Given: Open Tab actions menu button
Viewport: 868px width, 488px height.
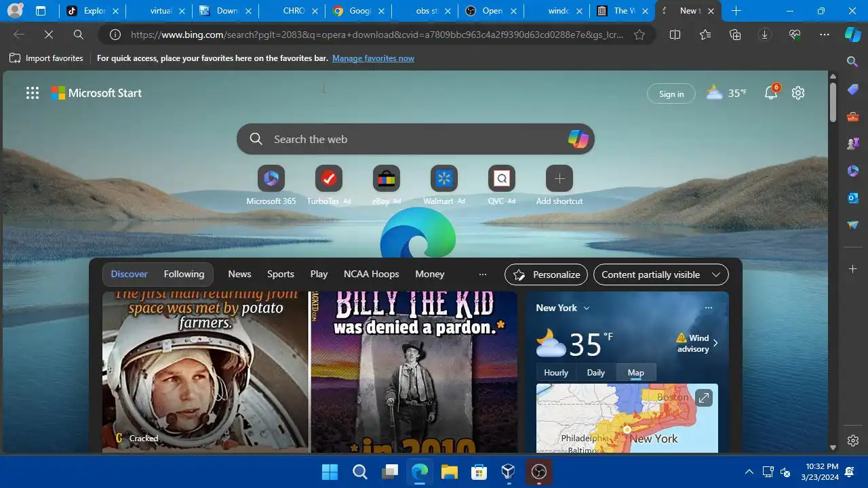Looking at the screenshot, I should [41, 11].
